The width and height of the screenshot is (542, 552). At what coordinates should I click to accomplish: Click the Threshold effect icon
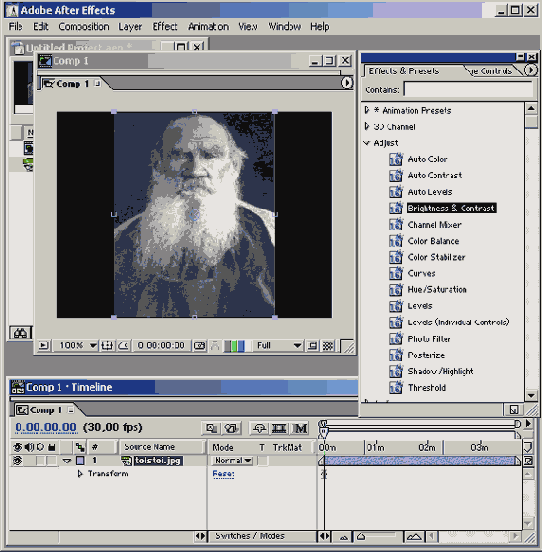click(x=396, y=388)
